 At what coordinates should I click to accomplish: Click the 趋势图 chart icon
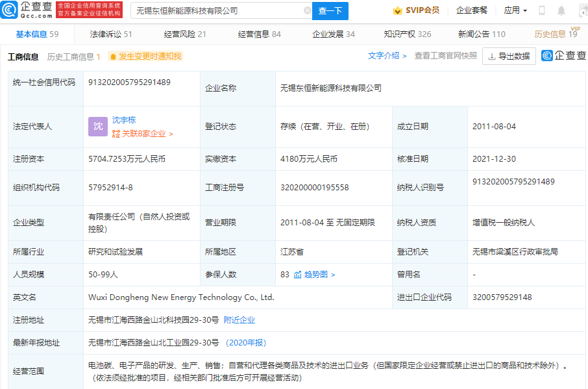(x=298, y=275)
